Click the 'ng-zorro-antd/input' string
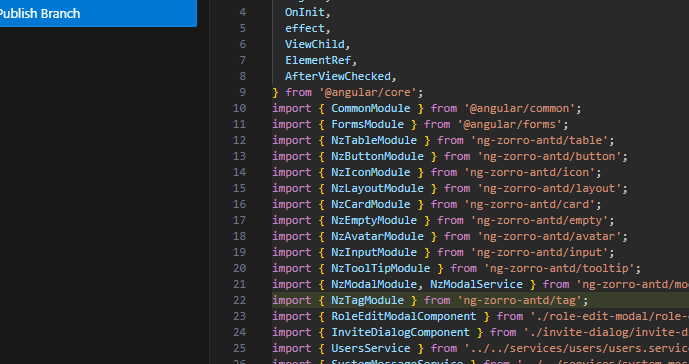Image resolution: width=689 pixels, height=364 pixels. click(x=539, y=252)
